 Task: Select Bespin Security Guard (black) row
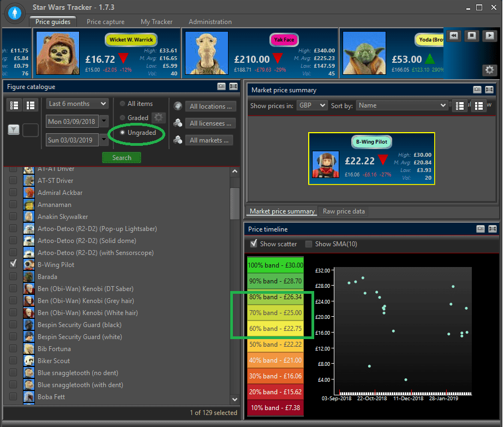pyautogui.click(x=80, y=325)
